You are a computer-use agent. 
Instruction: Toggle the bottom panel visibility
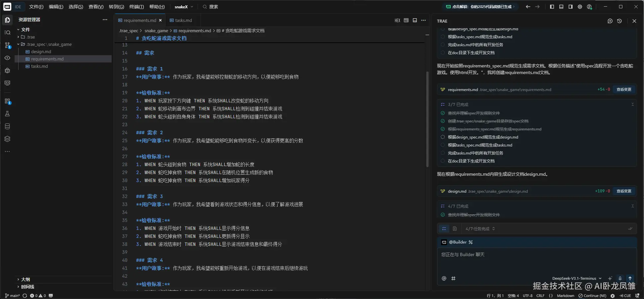561,7
